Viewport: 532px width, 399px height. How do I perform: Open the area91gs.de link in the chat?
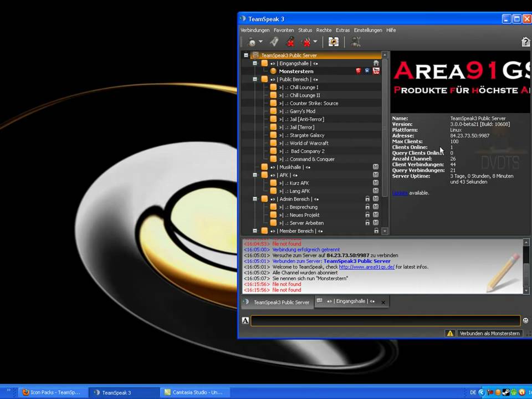pyautogui.click(x=368, y=267)
